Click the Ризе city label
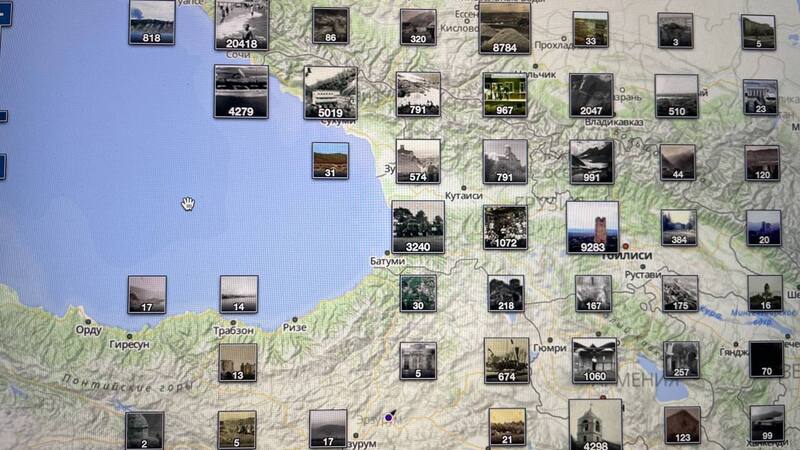 294,328
